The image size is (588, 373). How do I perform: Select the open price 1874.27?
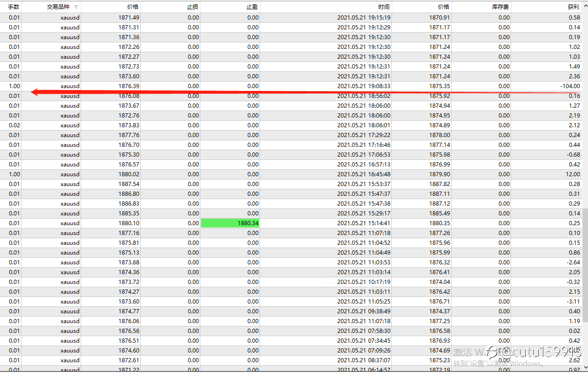(x=129, y=292)
